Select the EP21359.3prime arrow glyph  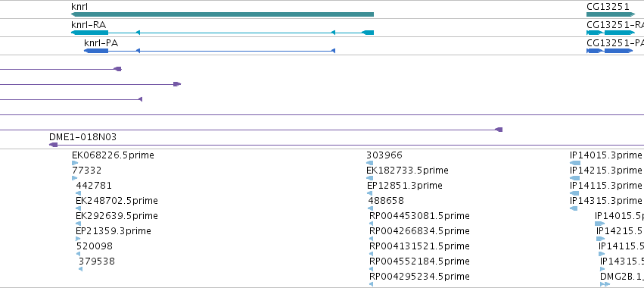point(79,239)
